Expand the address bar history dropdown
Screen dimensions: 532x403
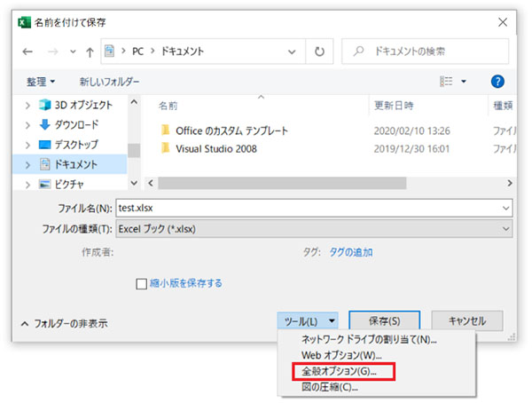[x=292, y=52]
